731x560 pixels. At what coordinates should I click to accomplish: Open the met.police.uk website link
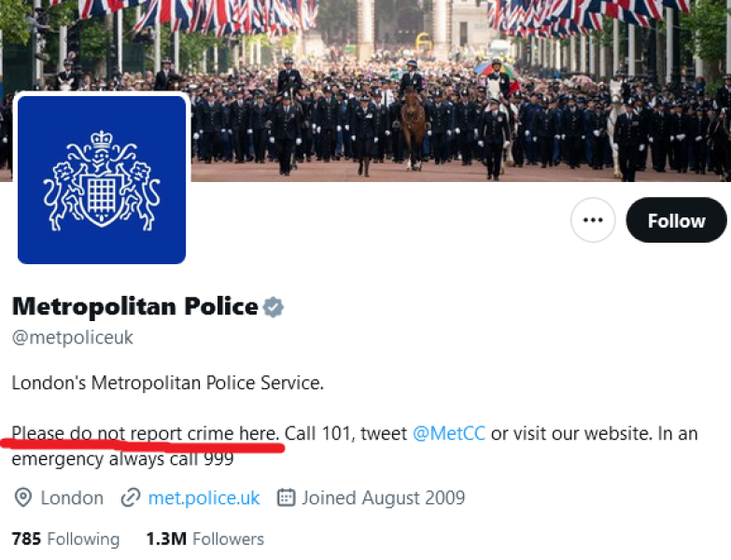(204, 497)
